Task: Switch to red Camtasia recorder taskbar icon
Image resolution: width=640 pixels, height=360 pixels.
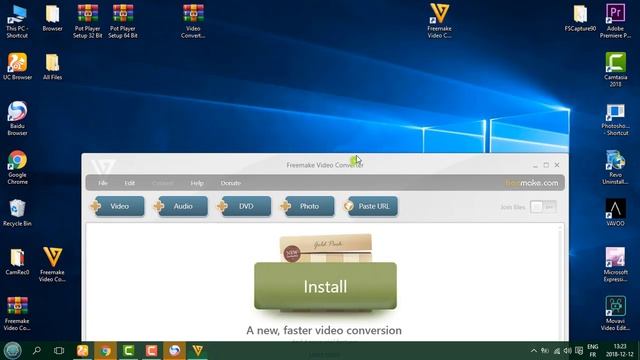Action: coord(151,350)
